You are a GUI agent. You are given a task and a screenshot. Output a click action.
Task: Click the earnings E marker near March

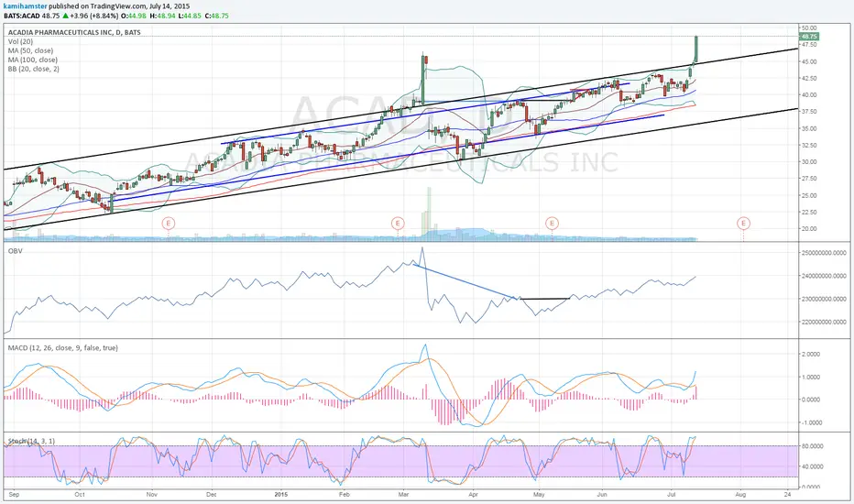tap(398, 223)
